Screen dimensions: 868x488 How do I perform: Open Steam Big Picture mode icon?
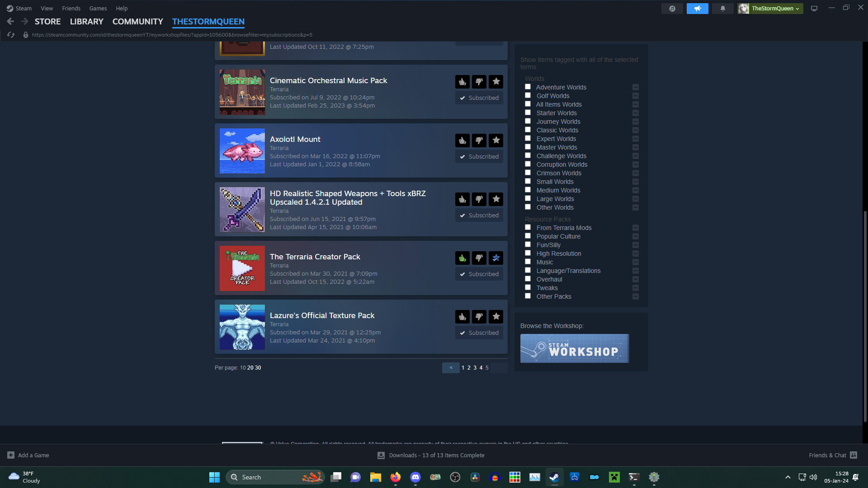(x=814, y=9)
